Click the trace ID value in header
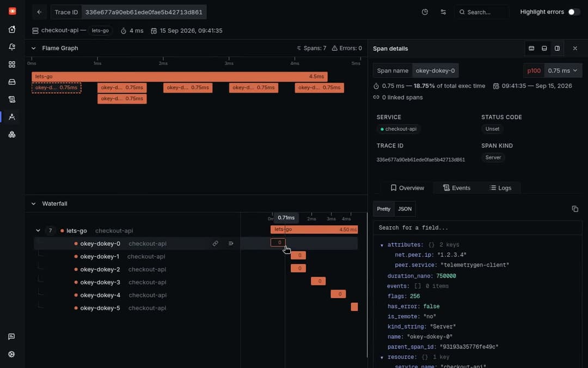Screen dimensions: 588x368 pos(144,12)
